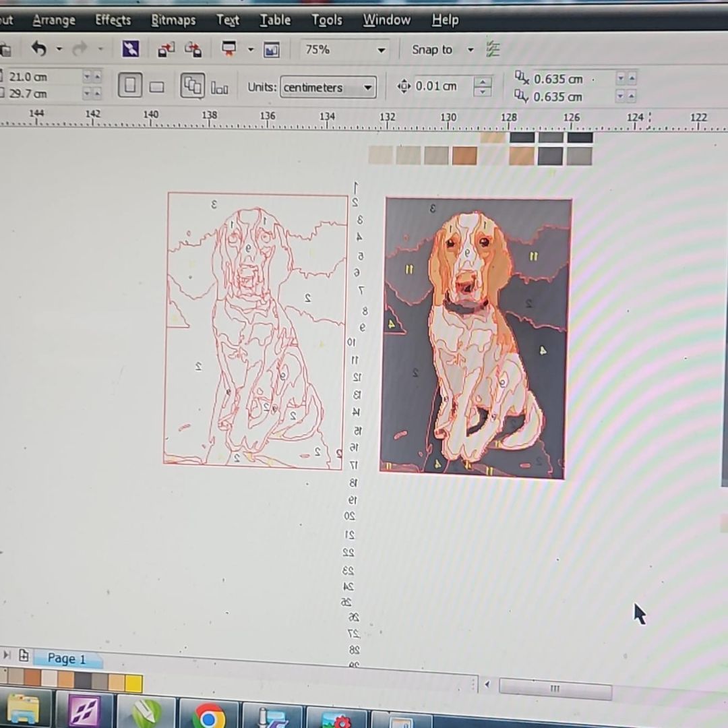
Task: Click the Welcome screen icon
Action: point(271,50)
